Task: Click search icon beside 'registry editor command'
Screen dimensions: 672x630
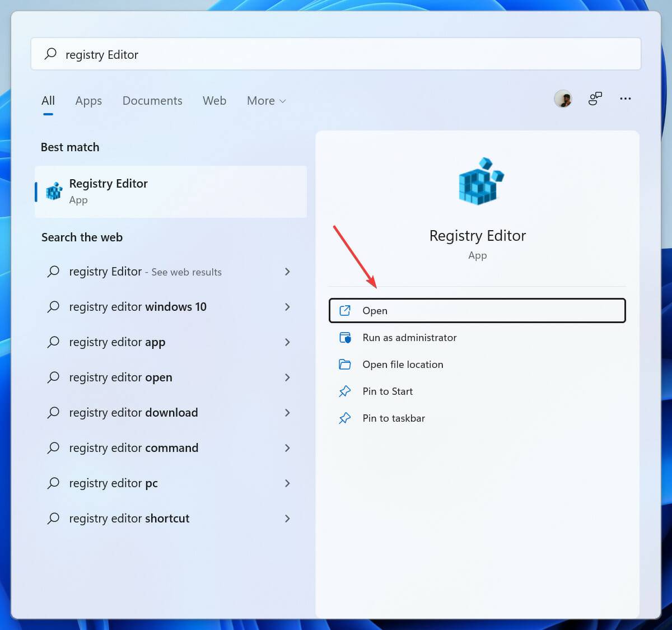Action: [x=53, y=448]
